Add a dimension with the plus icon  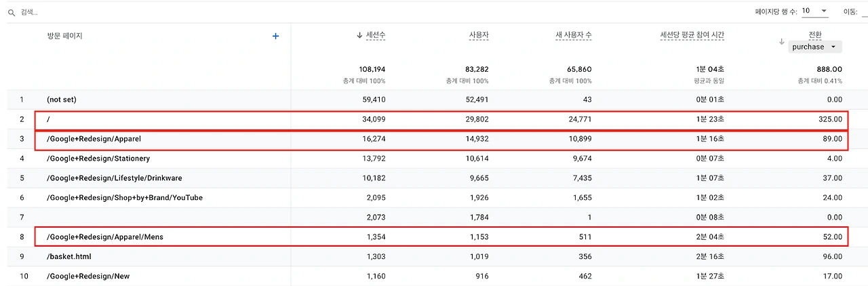click(275, 36)
